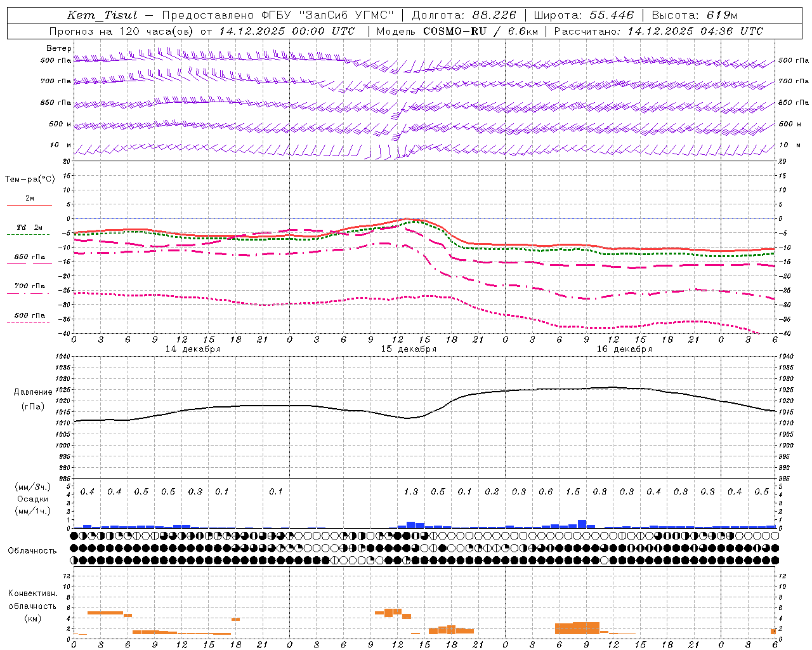Image resolution: width=812 pixels, height=650 pixels.
Task: Click the peak of the black pressure curve
Action: coord(613,387)
